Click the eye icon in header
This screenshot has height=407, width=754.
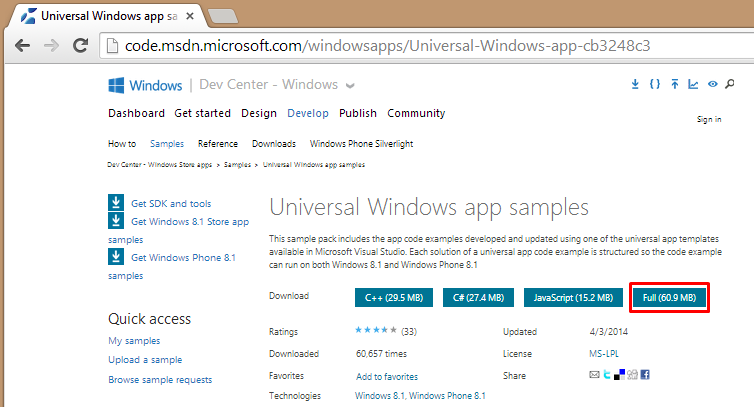pos(713,84)
